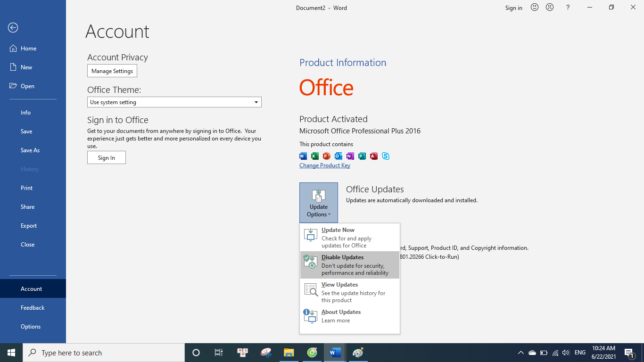Screen dimensions: 644x362
Task: Select Account in the left sidebar
Action: [x=31, y=288]
